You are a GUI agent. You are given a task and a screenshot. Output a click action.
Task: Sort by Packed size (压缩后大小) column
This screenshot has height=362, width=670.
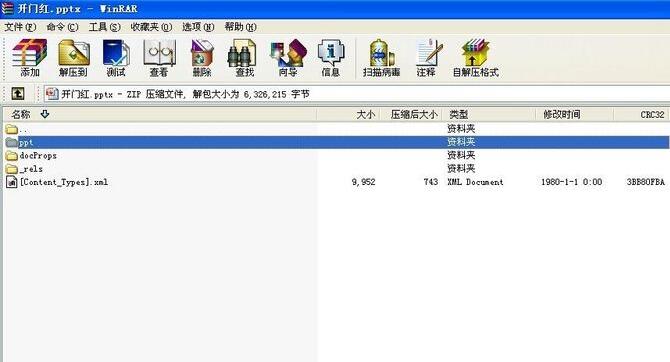point(411,115)
